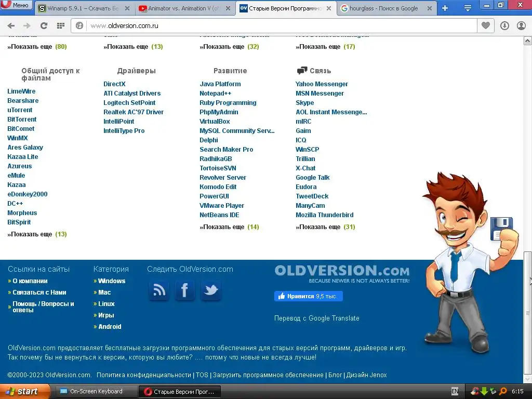Open the downloads arrow icon

point(504,25)
